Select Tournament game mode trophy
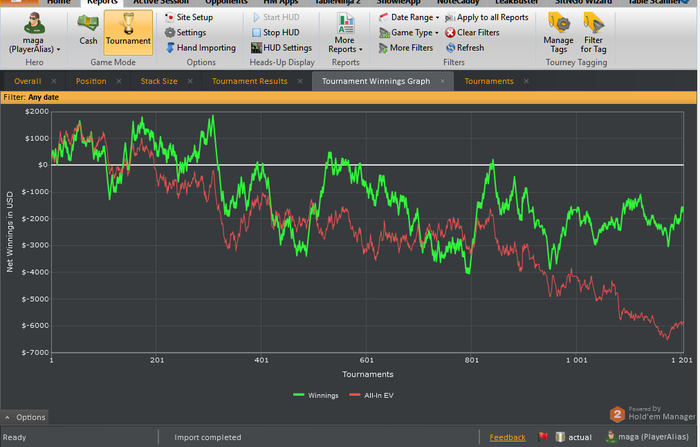The width and height of the screenshot is (700, 447). tap(128, 32)
